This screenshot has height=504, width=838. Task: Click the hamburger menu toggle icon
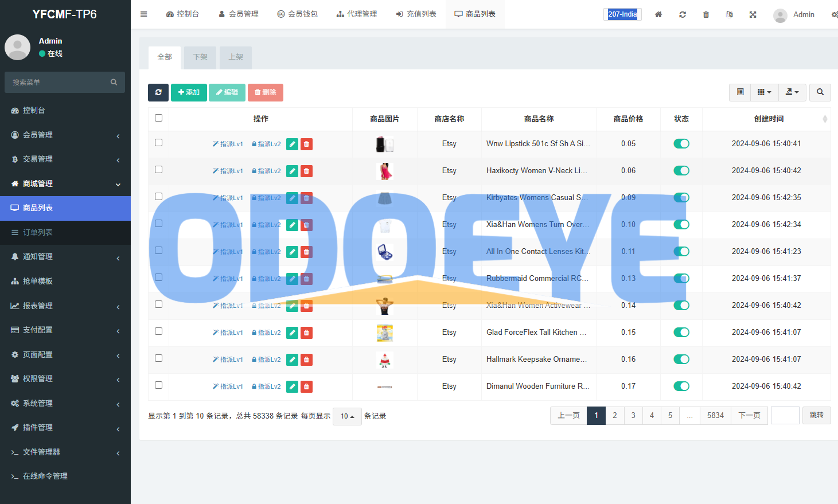pyautogui.click(x=144, y=14)
